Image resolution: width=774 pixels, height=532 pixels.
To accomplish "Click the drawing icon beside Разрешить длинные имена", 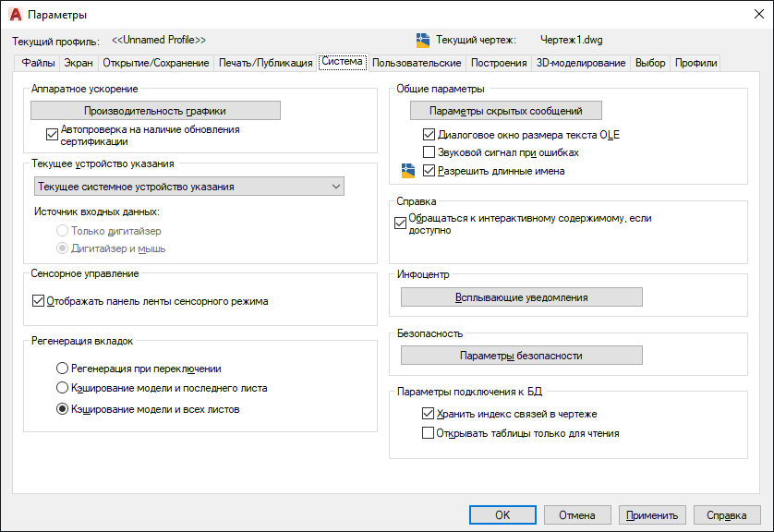I will (x=408, y=171).
